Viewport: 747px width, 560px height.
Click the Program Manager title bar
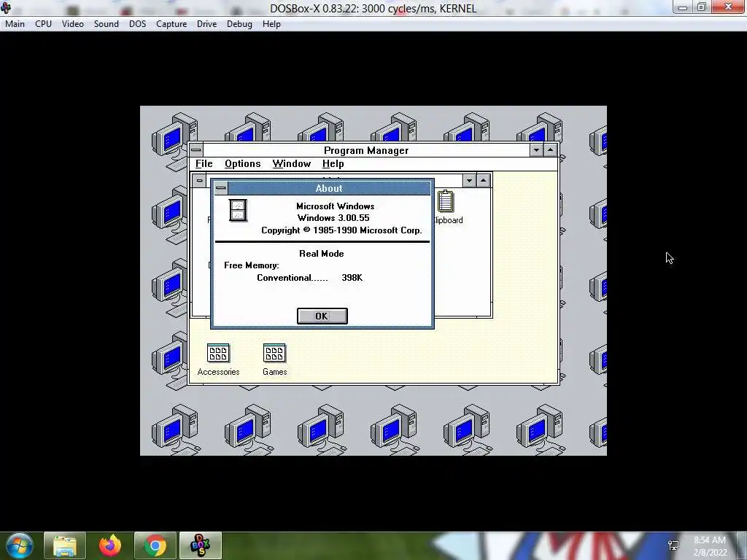[x=366, y=150]
